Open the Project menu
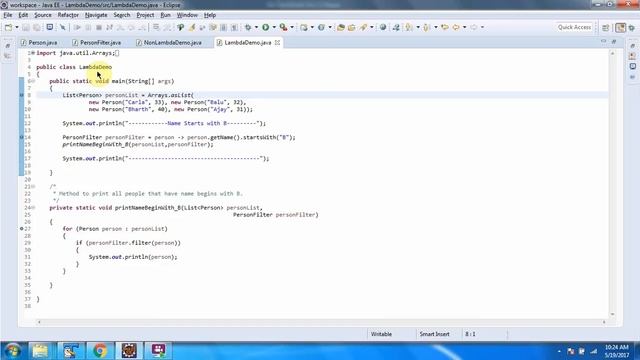The width and height of the screenshot is (640, 360). coord(145,15)
